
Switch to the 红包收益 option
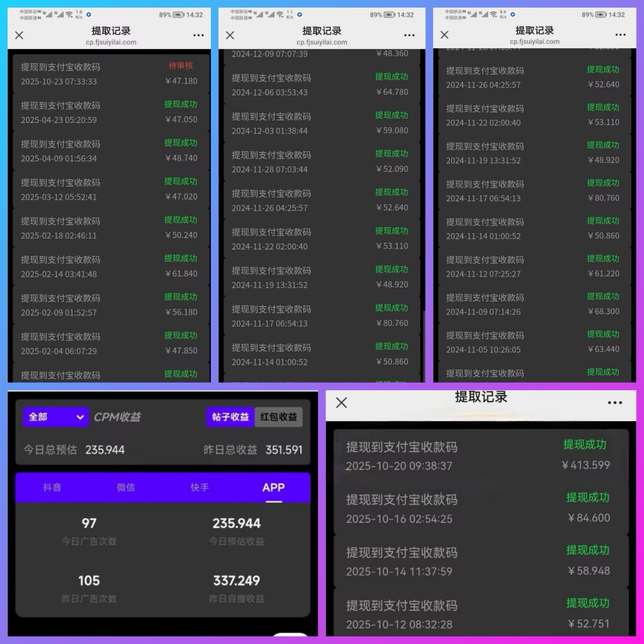pos(278,417)
